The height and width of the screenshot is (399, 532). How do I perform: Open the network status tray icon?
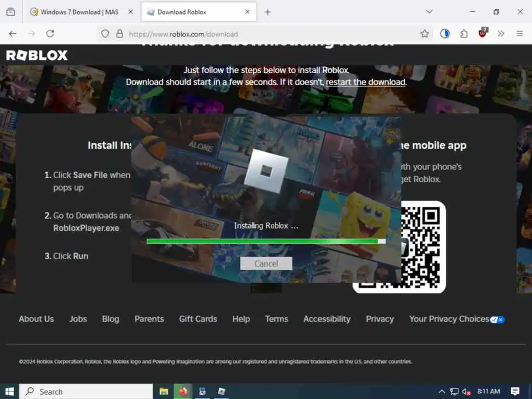coord(454,392)
